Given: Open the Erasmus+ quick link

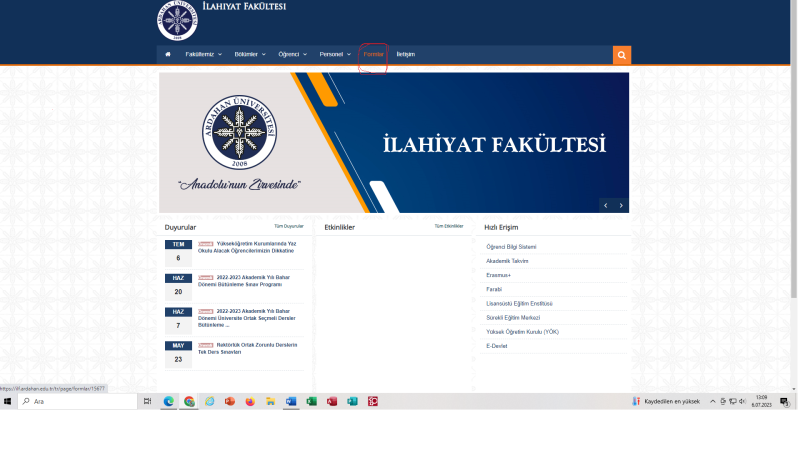Looking at the screenshot, I should 498,276.
